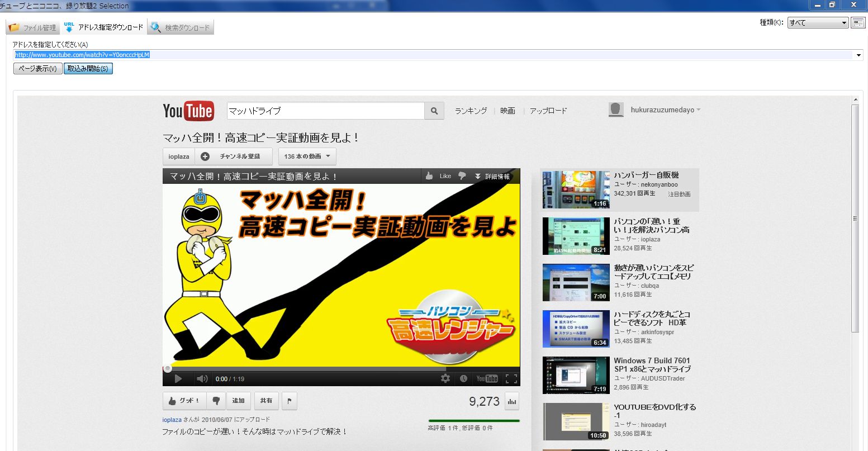The width and height of the screenshot is (868, 451).
Task: Click the 動きが遅いパソコンをスピードアップ video title
Action: coord(654,272)
